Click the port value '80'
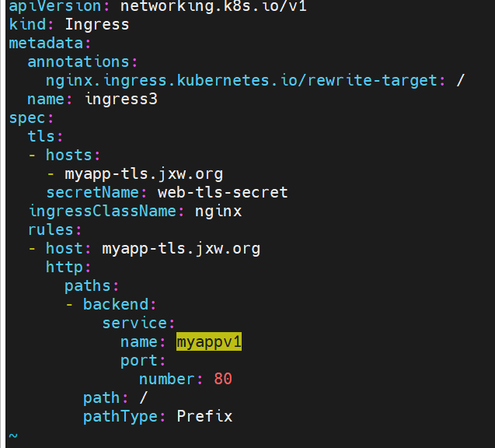This screenshot has width=495, height=448. click(x=223, y=379)
